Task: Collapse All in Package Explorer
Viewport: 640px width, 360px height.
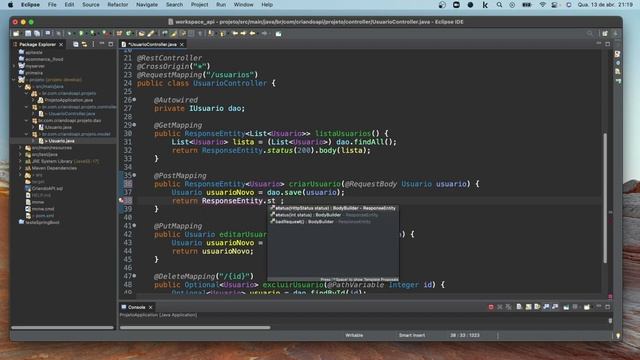Action: pyautogui.click(x=76, y=44)
